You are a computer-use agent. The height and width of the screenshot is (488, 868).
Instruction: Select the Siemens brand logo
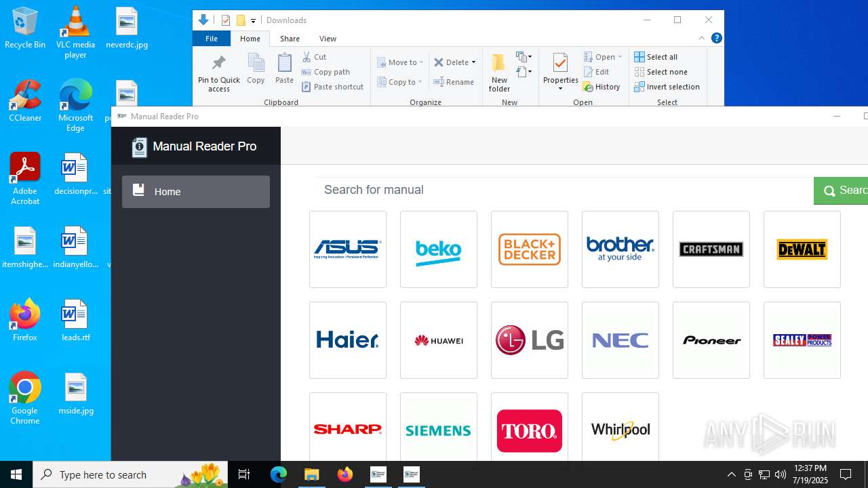439,427
